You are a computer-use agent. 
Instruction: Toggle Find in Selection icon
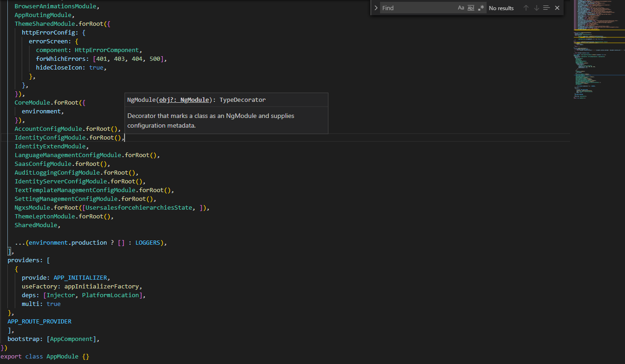click(x=547, y=8)
